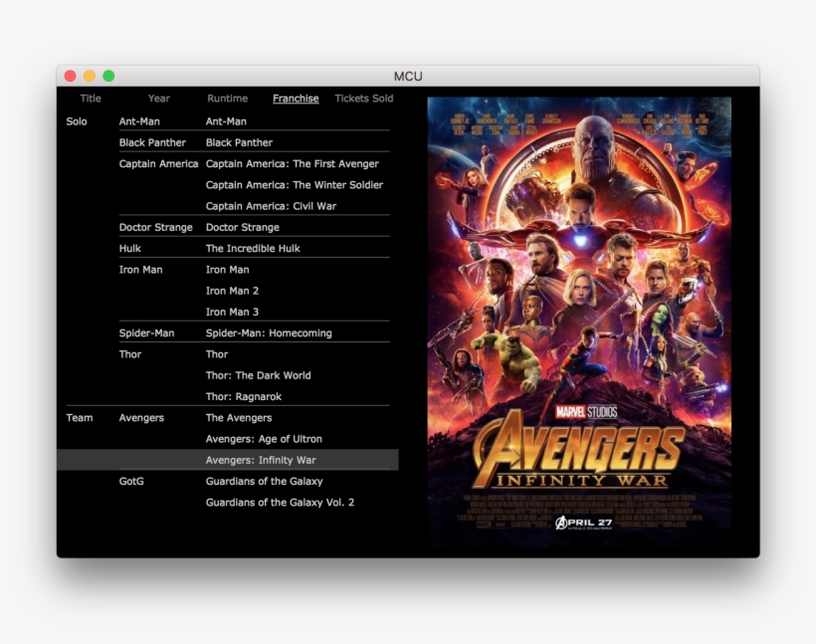Select the Ant-Man movie entry
816x644 pixels.
click(x=228, y=120)
